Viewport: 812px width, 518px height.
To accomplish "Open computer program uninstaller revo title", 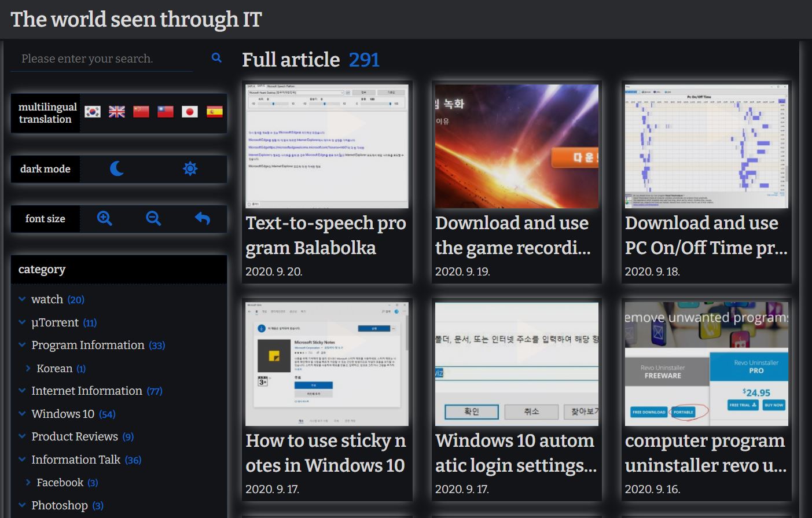I will coord(706,453).
